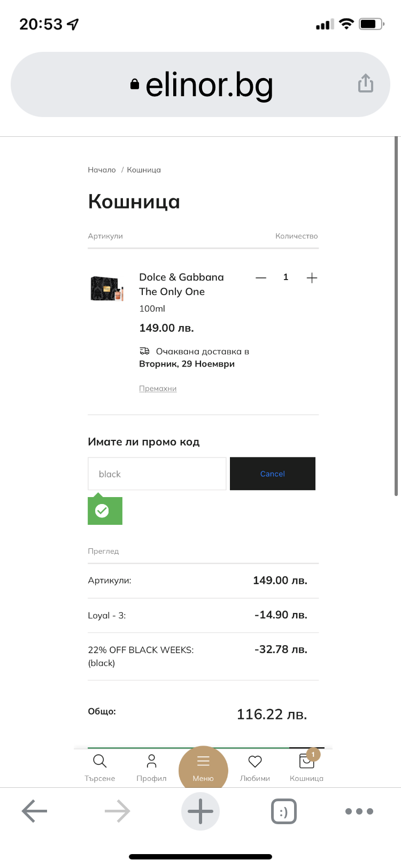Open the browser three-dots menu
This screenshot has height=868, width=401.
[359, 811]
